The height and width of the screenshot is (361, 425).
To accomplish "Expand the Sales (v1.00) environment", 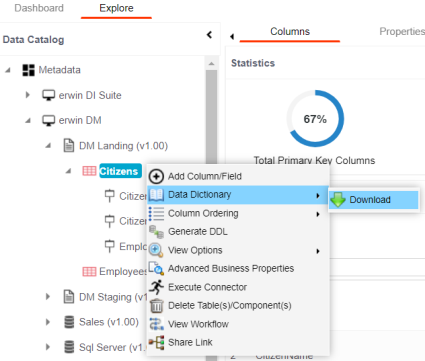I will coord(48,322).
